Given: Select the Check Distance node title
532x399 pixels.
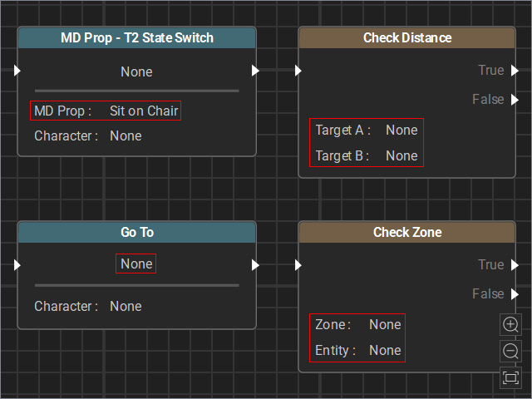Looking at the screenshot, I should [x=407, y=37].
